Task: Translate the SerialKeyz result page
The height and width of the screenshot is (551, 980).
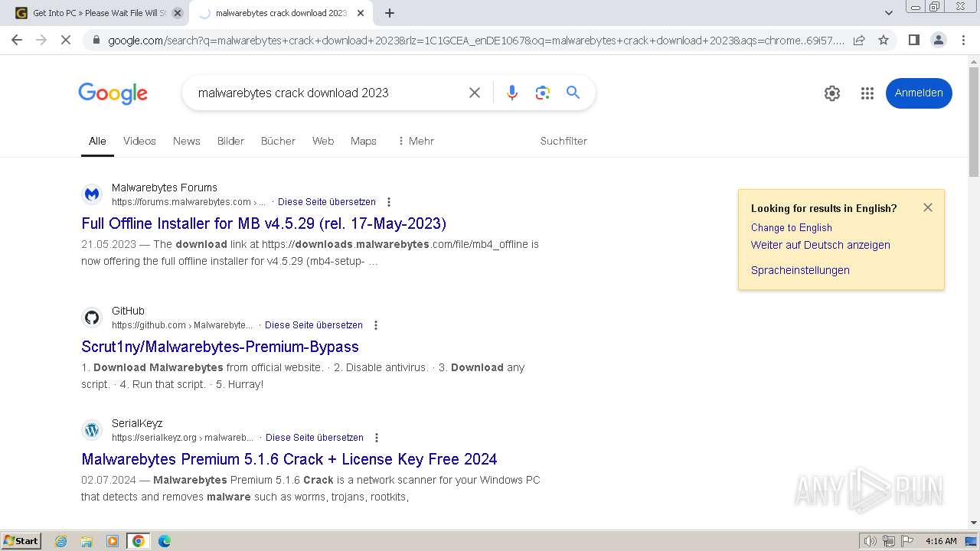Action: [315, 438]
